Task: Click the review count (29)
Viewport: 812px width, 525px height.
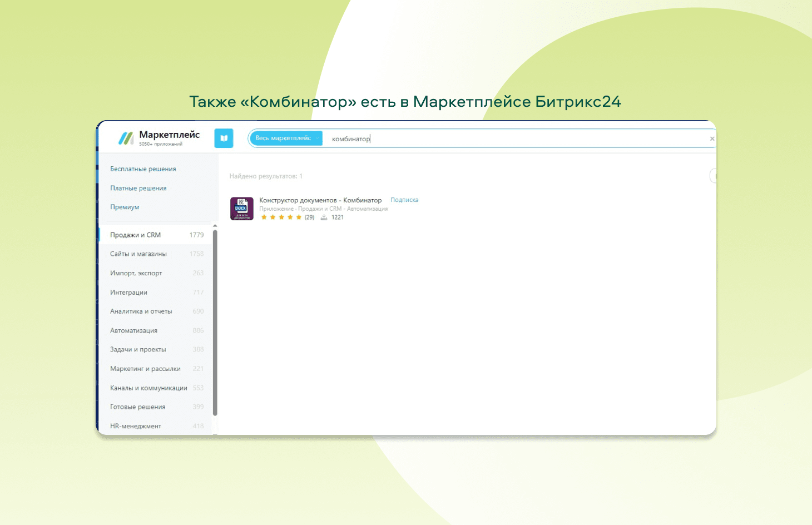Action: click(309, 217)
